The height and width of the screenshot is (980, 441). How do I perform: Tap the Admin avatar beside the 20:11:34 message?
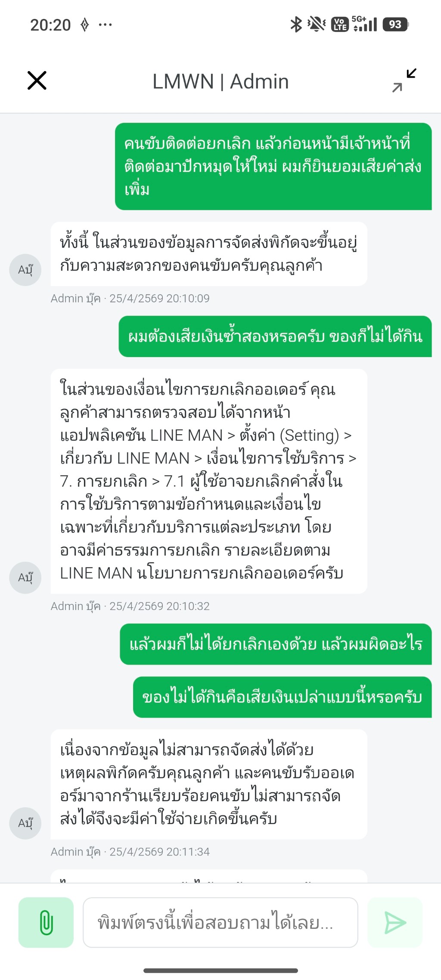point(25,823)
